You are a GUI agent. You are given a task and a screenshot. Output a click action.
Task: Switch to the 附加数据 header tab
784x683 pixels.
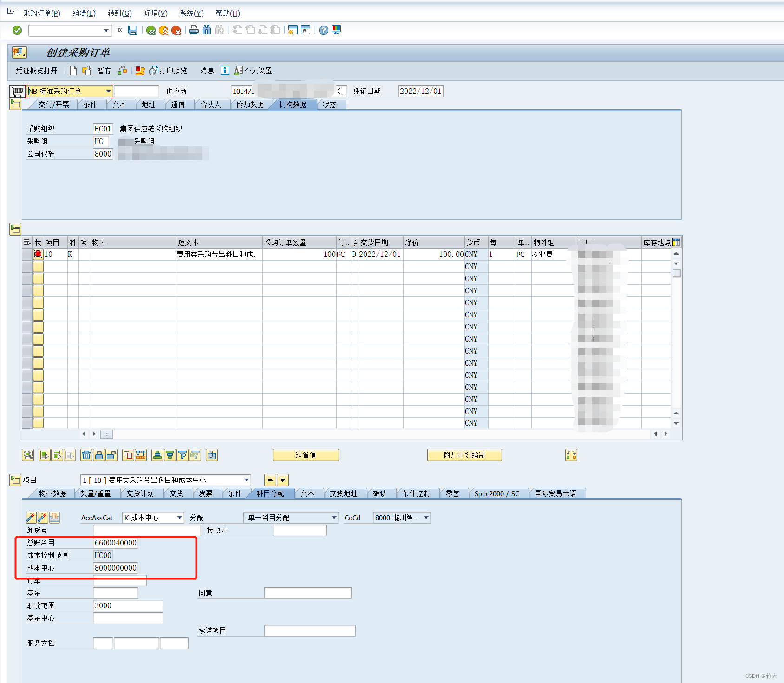click(250, 105)
